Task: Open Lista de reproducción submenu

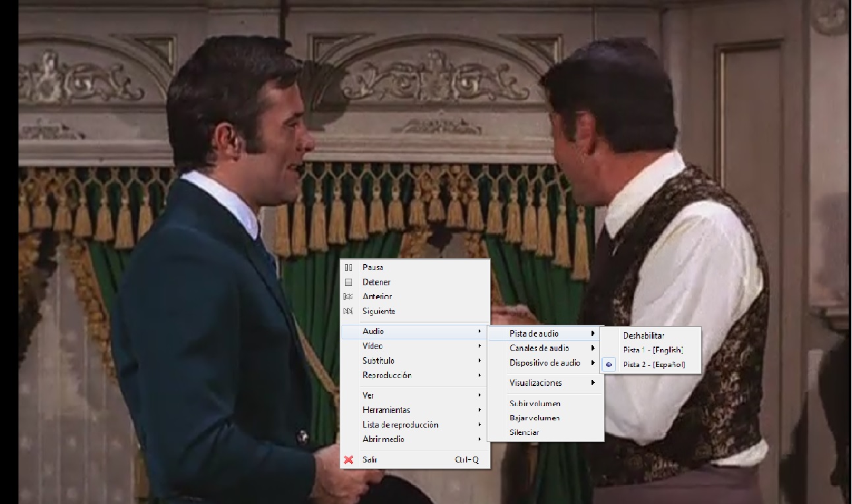Action: pyautogui.click(x=415, y=424)
